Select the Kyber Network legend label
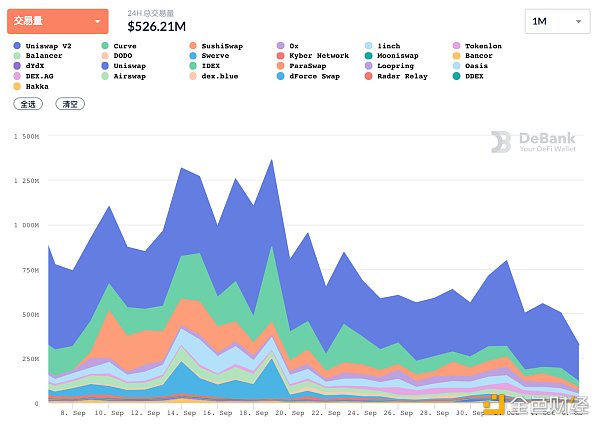Image resolution: width=600 pixels, height=426 pixels. point(319,55)
